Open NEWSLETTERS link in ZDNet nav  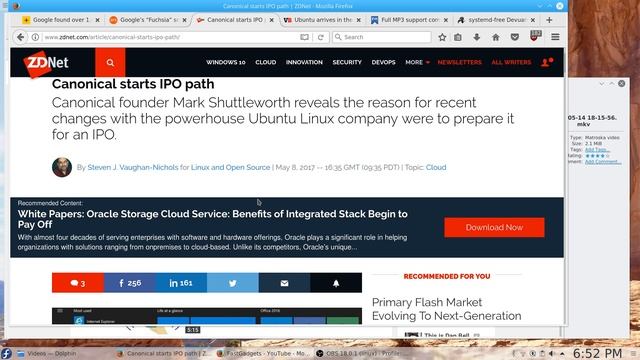pos(460,62)
